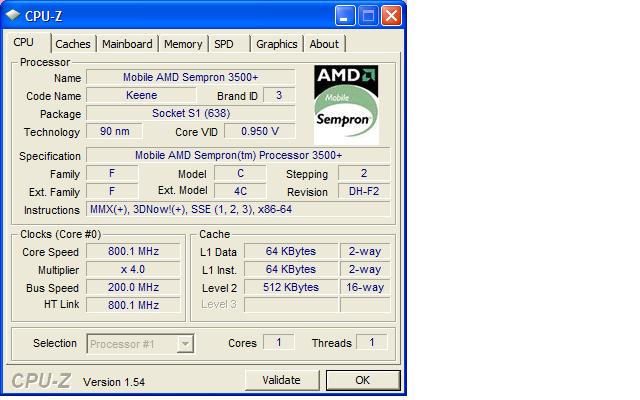Click the CPU-Z title bar icon
640x400 pixels.
coord(13,15)
